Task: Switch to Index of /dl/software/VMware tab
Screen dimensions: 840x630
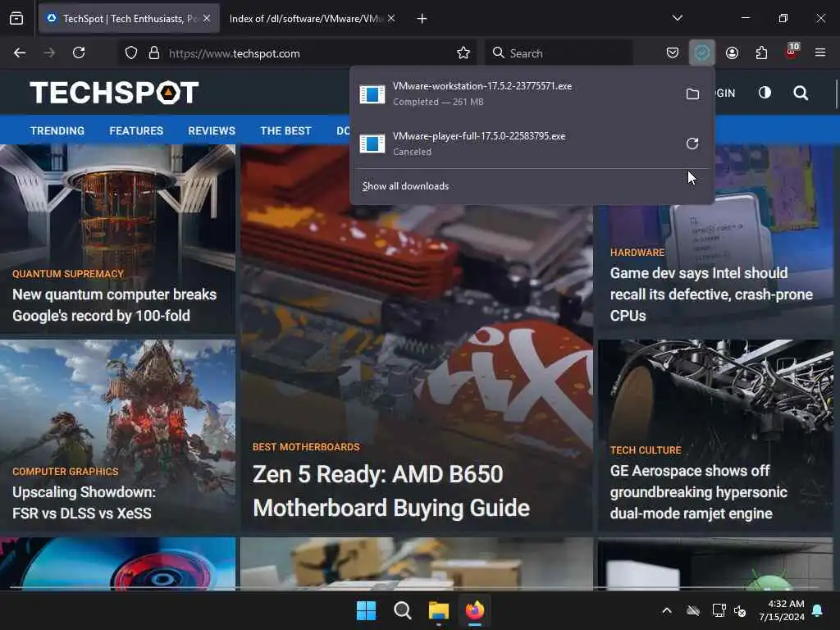Action: point(313,19)
